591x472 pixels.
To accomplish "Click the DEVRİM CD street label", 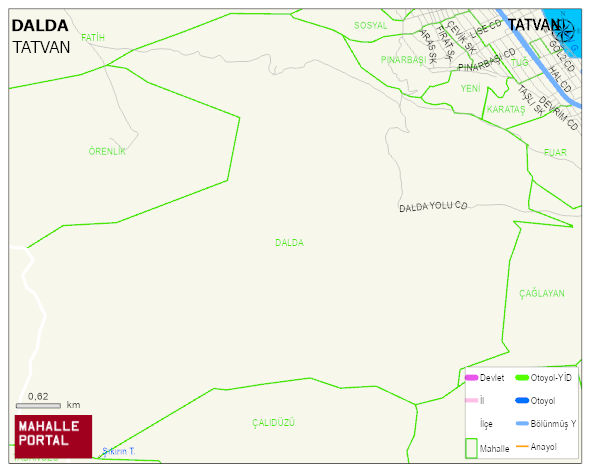I will [559, 113].
